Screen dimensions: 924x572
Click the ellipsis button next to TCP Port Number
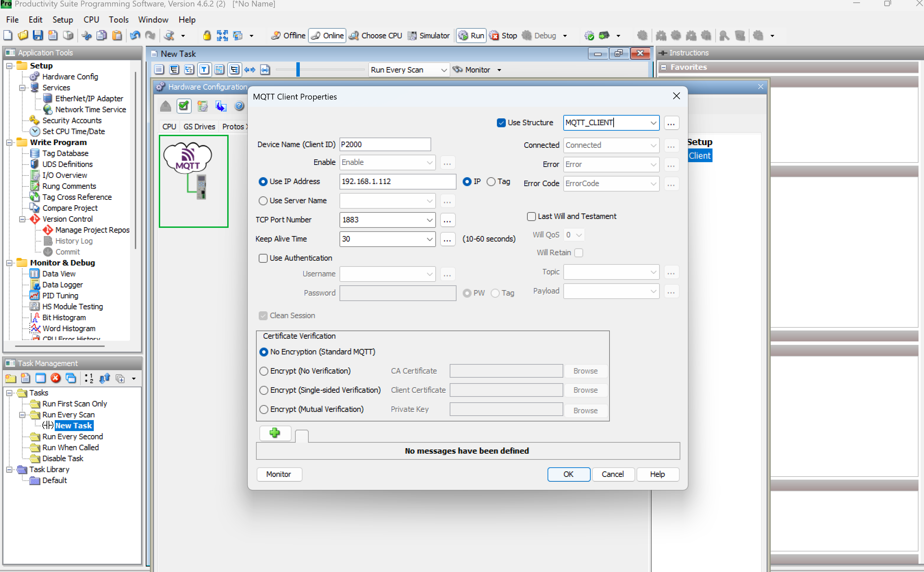tap(447, 220)
